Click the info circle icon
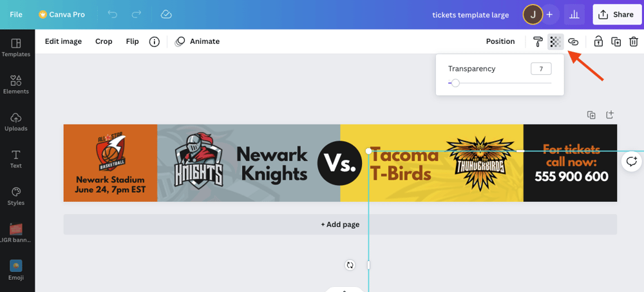This screenshot has width=644, height=292. pos(154,41)
